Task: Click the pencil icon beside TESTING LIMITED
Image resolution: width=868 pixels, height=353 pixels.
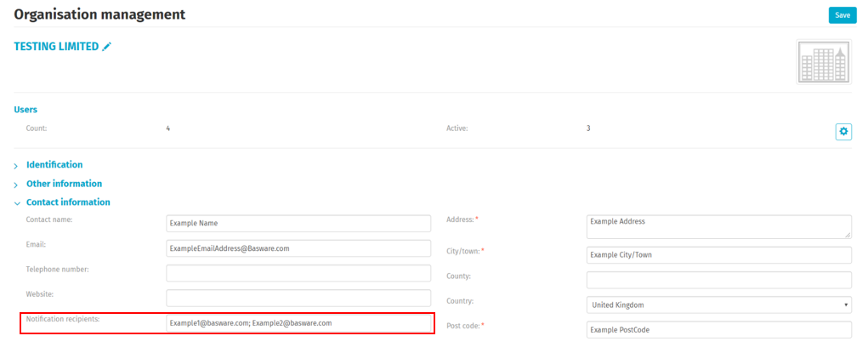Action: coord(107,47)
